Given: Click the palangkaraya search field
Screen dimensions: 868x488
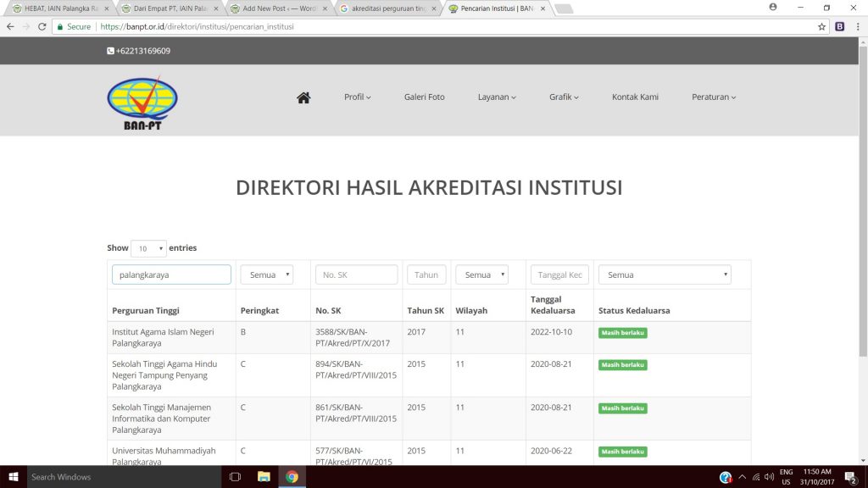Looking at the screenshot, I should 171,274.
